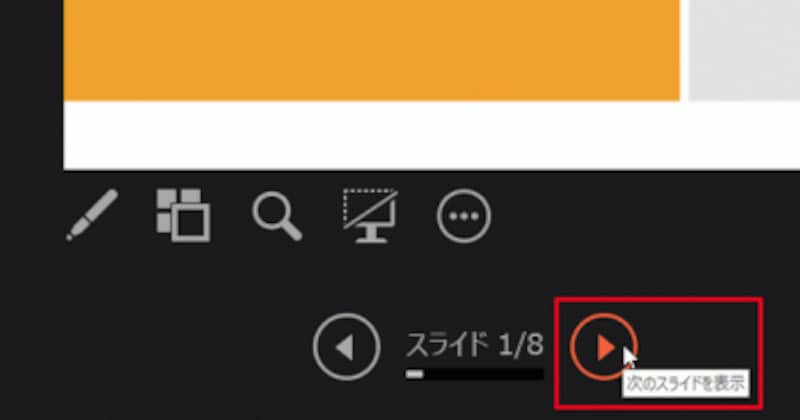Select the pen and laser pointer tools
The image size is (800, 420).
point(92,215)
